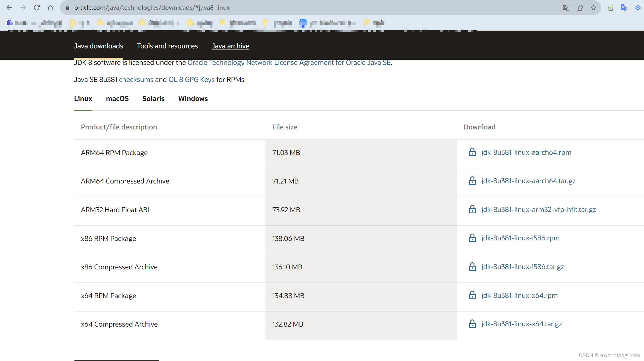Click lock icon beside arm32-vfp-hflt.tar.gz
644x361 pixels.
pos(472,209)
